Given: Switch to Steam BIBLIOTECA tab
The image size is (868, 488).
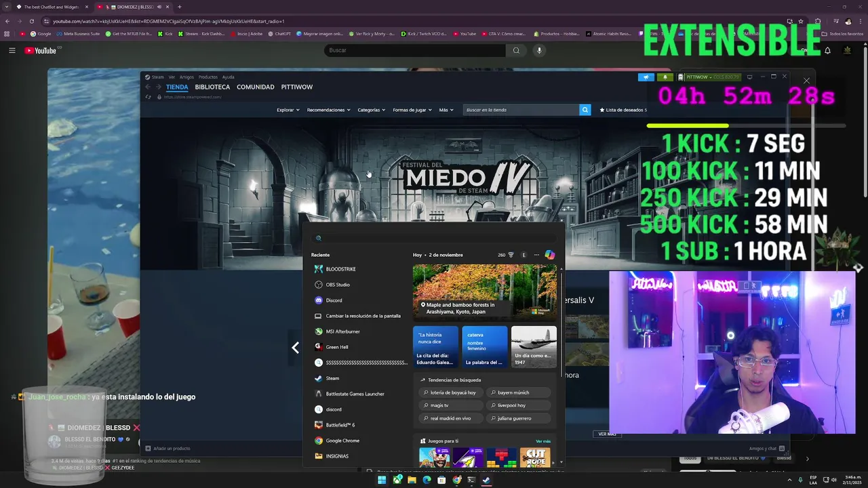Looking at the screenshot, I should [212, 87].
